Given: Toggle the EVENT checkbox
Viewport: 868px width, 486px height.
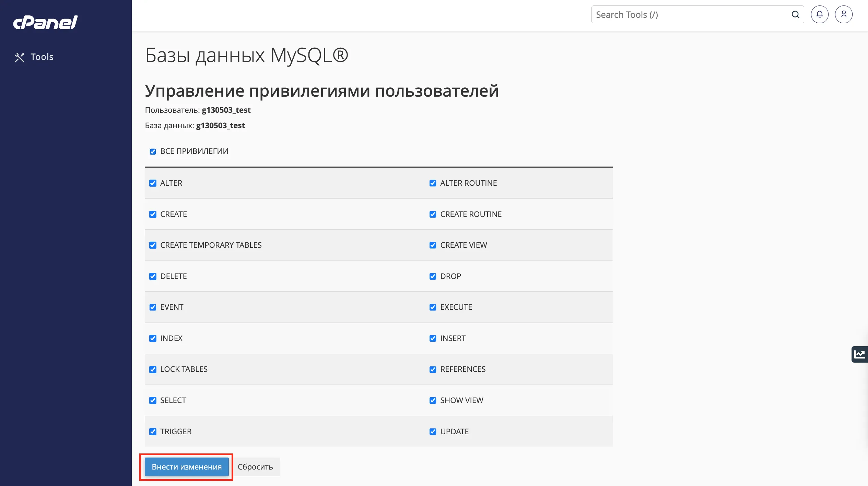Looking at the screenshot, I should 153,307.
